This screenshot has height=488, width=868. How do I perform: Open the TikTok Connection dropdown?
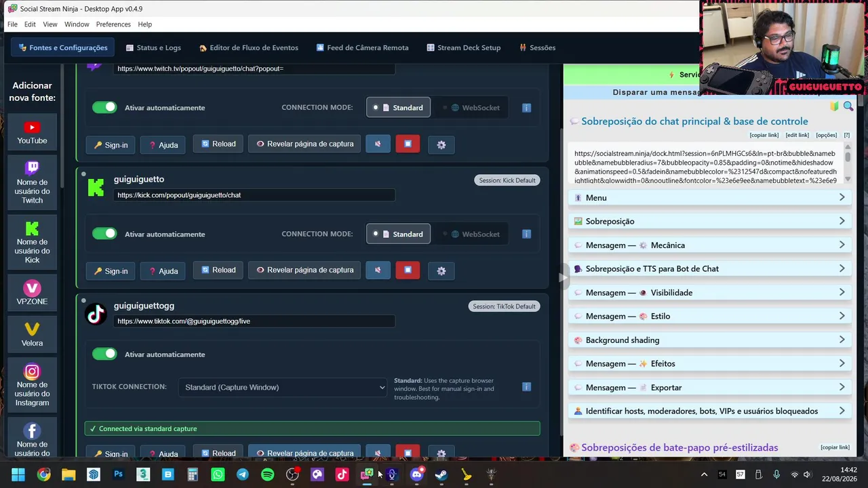coord(283,387)
